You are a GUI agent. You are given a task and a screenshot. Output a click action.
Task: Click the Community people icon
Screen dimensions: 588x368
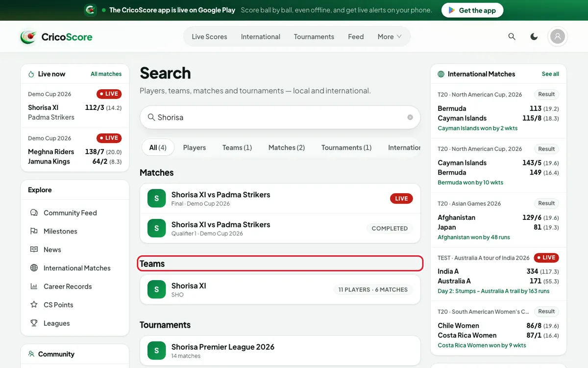pos(31,354)
